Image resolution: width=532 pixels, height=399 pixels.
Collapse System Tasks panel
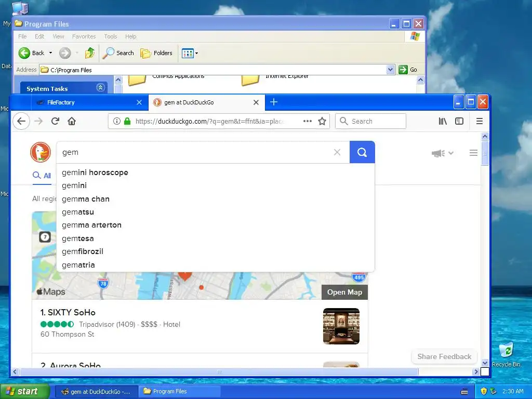coord(100,87)
